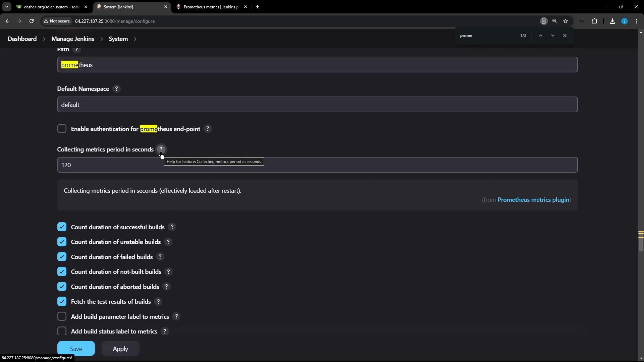Expand the Manage Jenkins breadcrumb chevron
Image resolution: width=644 pixels, height=362 pixels.
[101, 39]
